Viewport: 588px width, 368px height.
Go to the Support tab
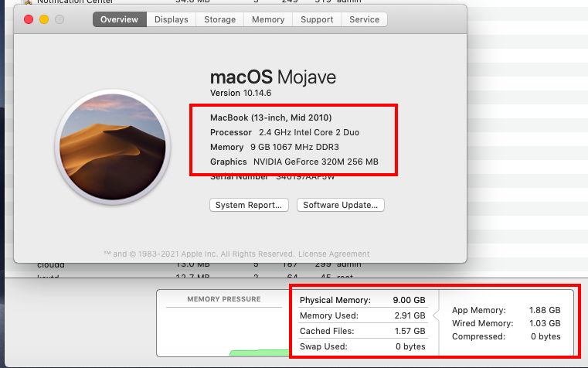pyautogui.click(x=317, y=19)
